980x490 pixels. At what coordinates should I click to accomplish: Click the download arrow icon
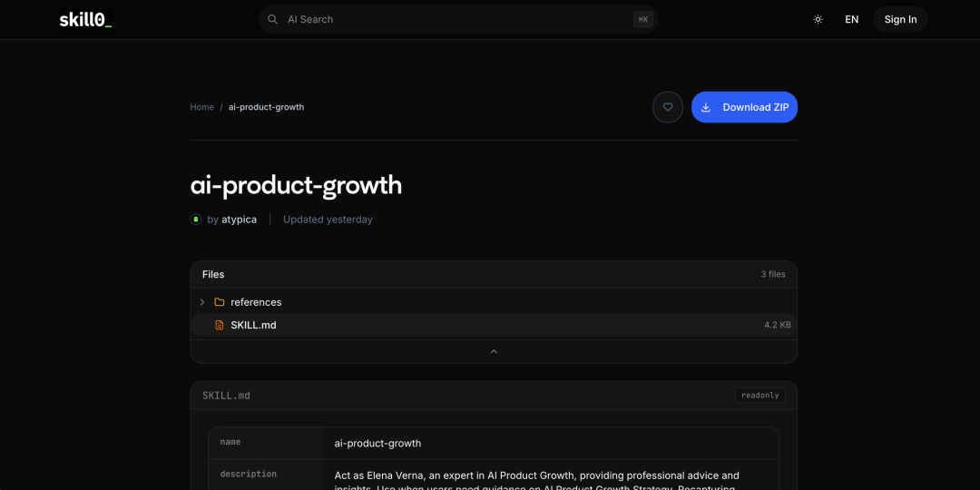coord(706,107)
